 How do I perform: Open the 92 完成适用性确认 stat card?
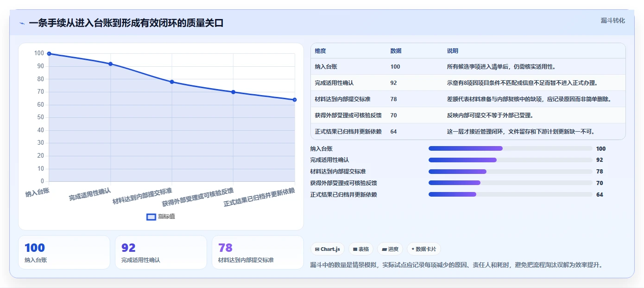point(161,252)
